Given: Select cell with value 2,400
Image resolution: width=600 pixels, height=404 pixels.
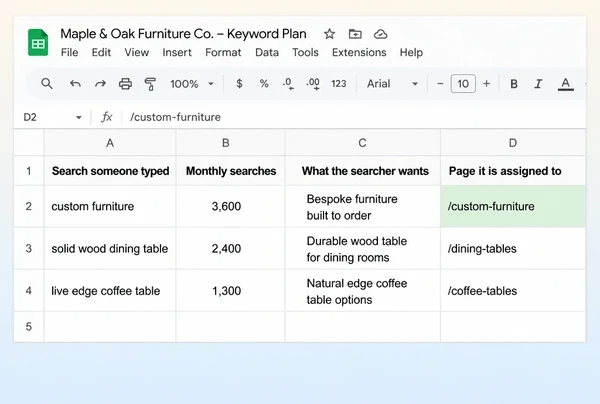Looking at the screenshot, I should (230, 248).
